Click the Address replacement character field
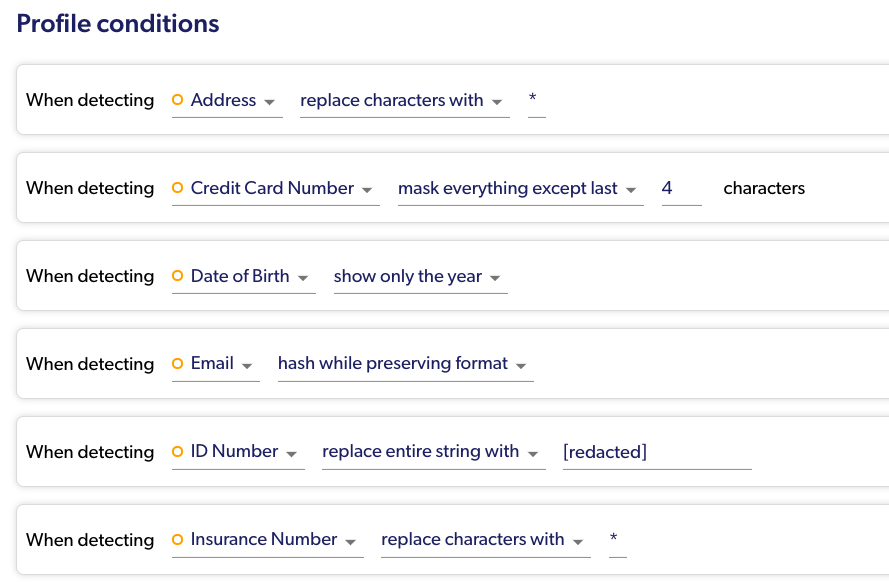 coord(536,101)
